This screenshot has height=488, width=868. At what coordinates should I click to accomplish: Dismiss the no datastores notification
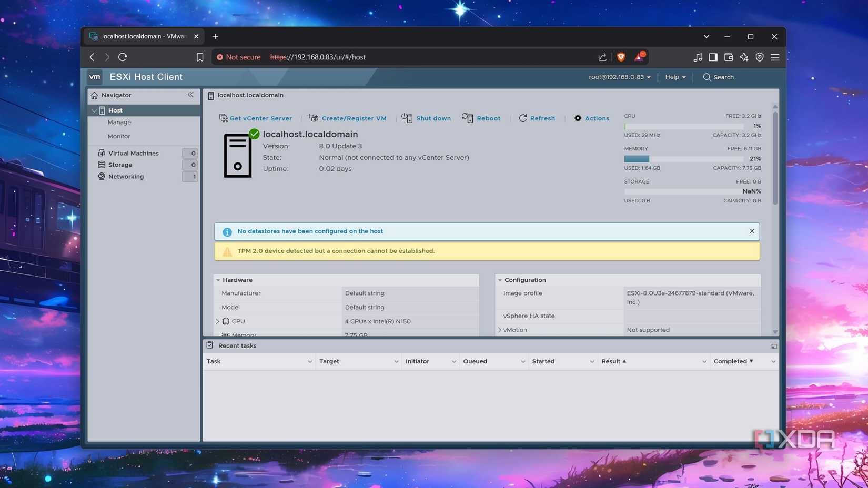click(752, 231)
